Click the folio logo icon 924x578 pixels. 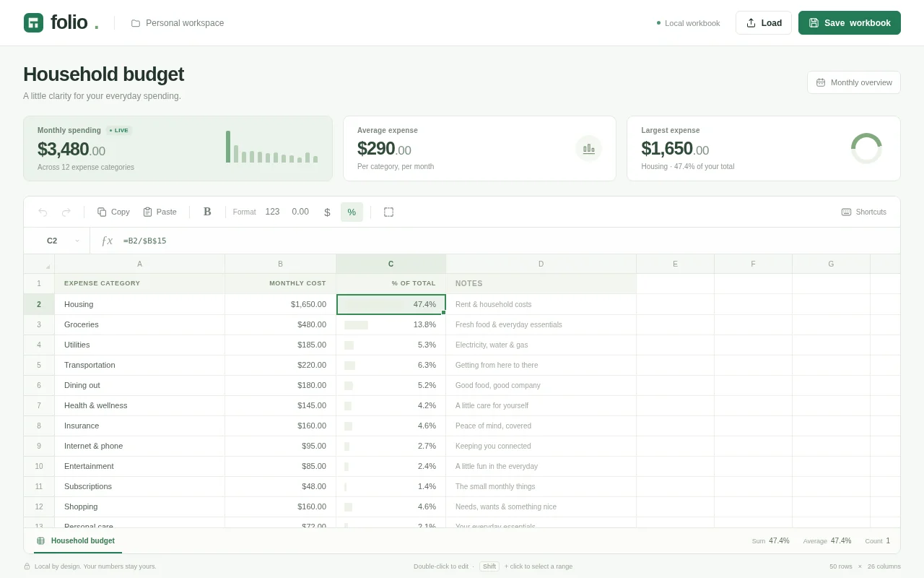(33, 22)
